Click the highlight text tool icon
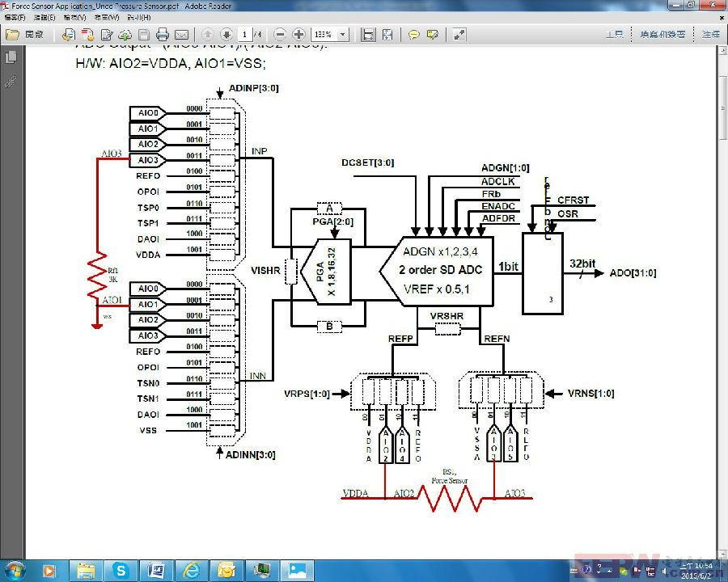 click(x=433, y=34)
